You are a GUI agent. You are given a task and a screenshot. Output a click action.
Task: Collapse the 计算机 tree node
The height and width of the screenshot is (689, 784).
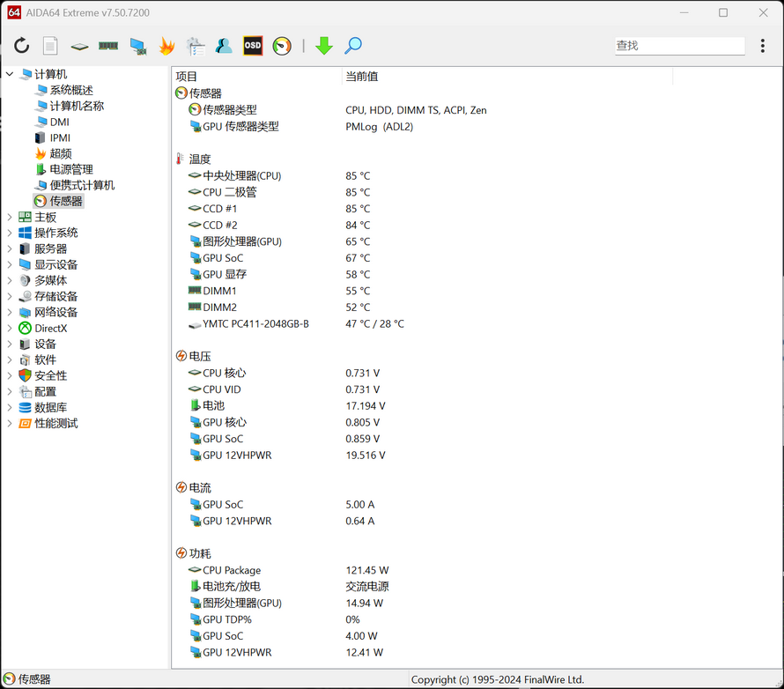10,75
